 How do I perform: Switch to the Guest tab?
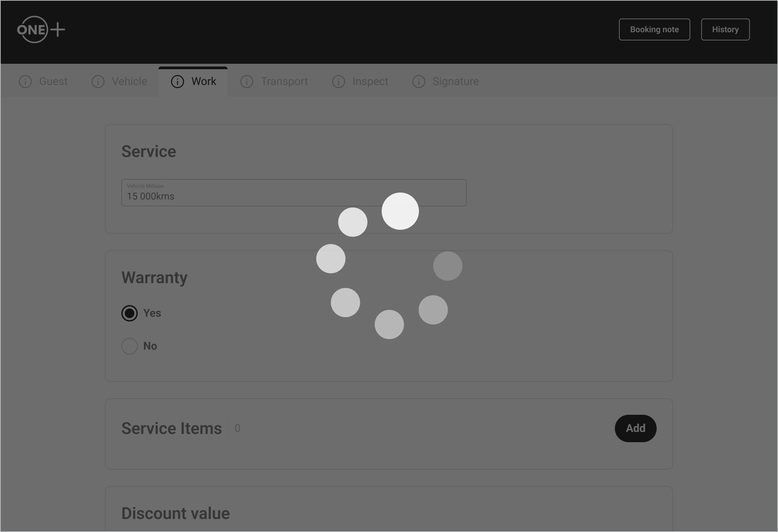[53, 82]
